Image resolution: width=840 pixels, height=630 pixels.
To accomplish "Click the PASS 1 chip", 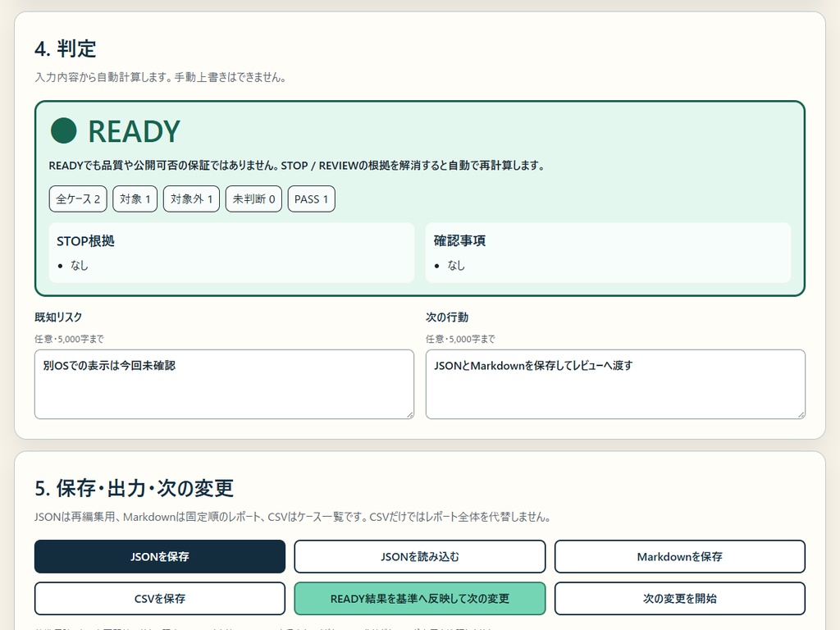I will point(311,199).
